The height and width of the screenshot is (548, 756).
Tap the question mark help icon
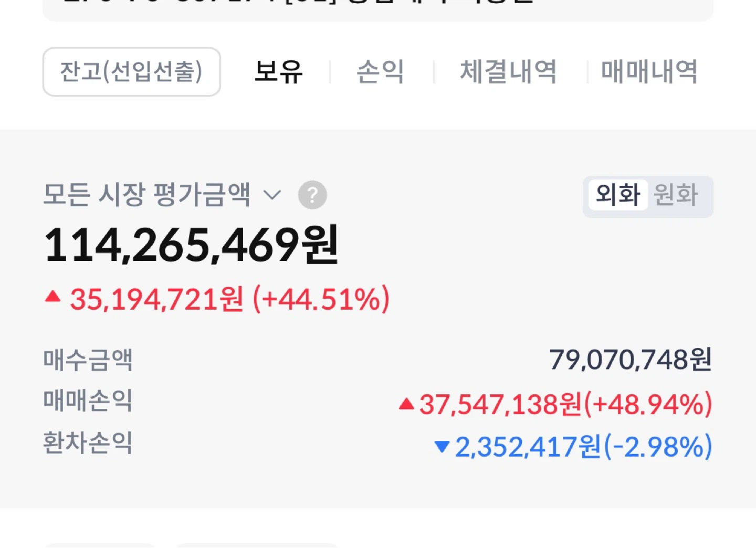(312, 195)
